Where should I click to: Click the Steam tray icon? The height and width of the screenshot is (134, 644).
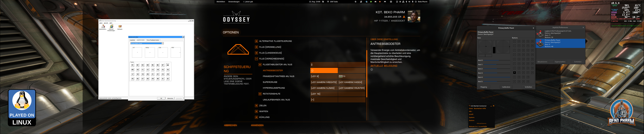tap(356, 2)
